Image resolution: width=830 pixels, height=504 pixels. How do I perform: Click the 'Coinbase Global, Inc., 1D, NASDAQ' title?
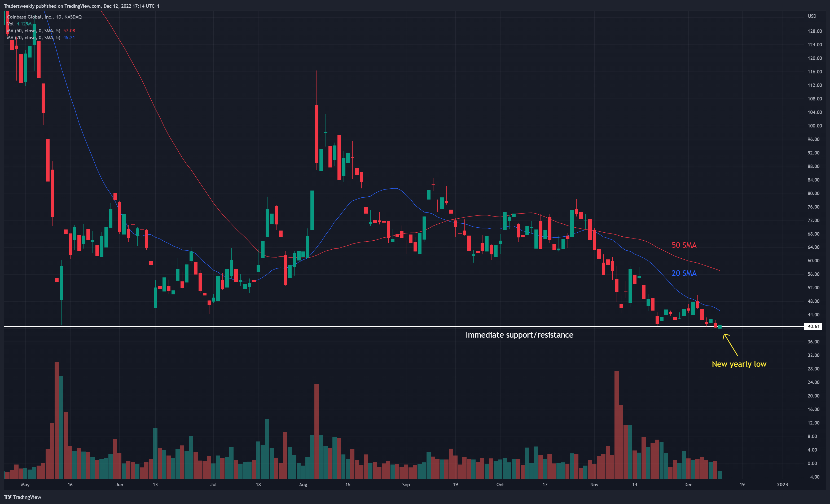[45, 17]
